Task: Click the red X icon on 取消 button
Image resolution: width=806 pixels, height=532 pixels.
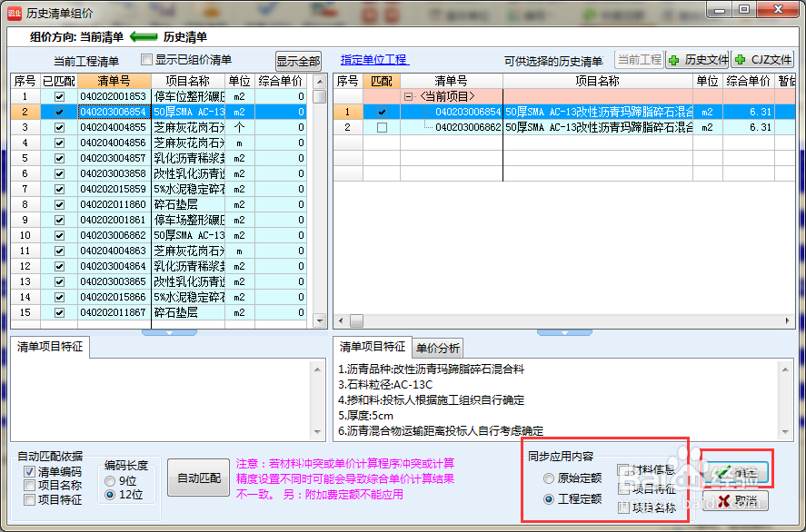Action: (x=721, y=499)
